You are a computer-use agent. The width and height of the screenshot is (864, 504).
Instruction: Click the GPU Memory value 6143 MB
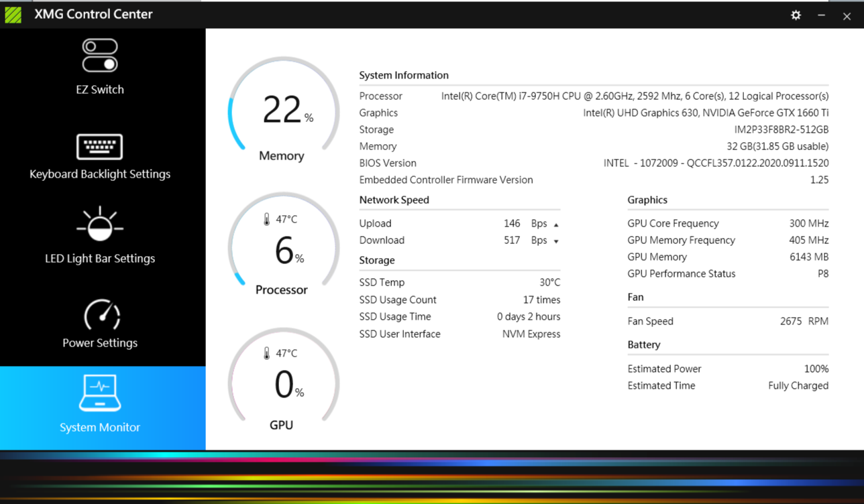pos(809,257)
